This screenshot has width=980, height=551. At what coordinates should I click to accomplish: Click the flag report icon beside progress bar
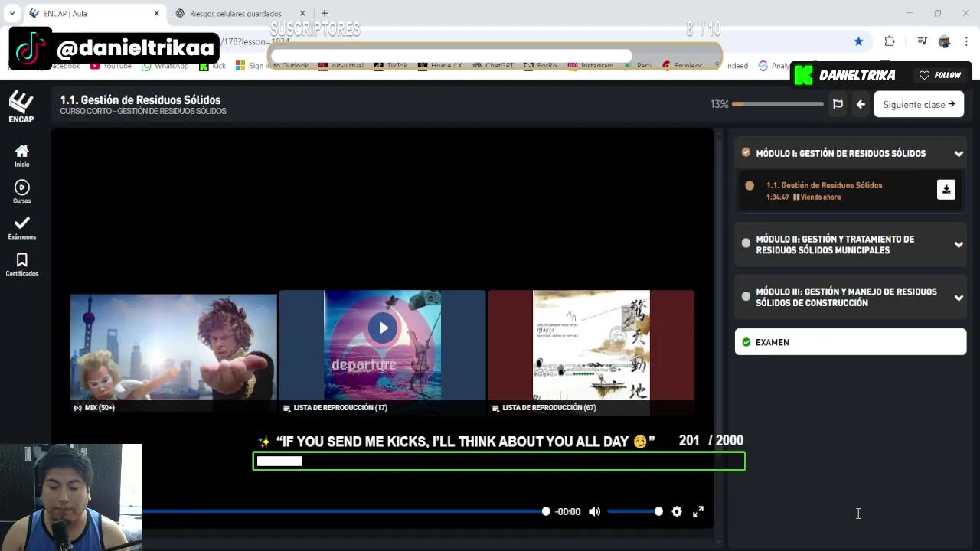[838, 104]
